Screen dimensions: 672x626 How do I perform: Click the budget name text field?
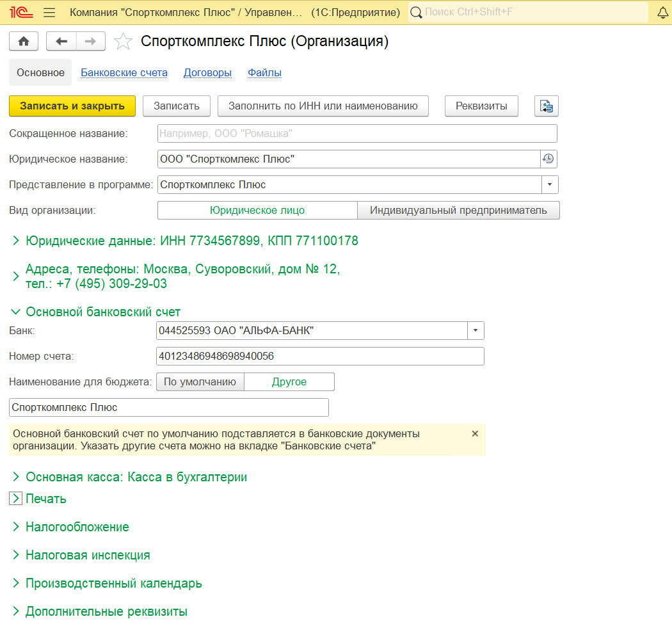point(169,407)
